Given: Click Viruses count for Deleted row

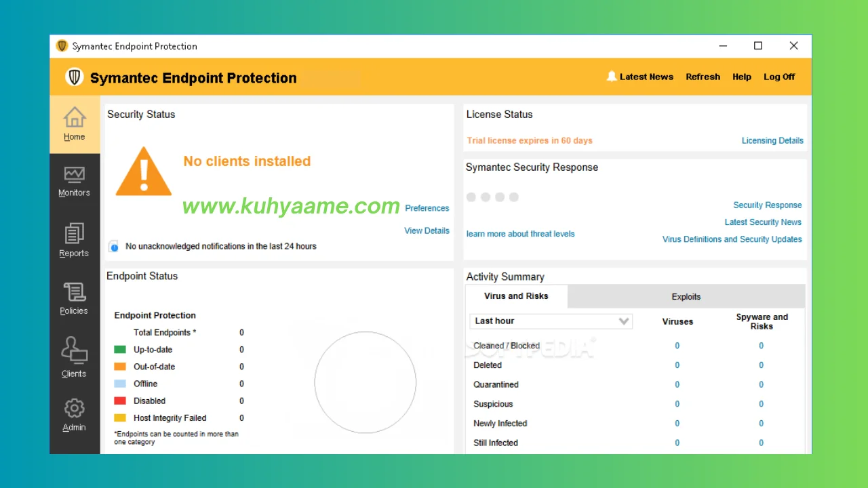Looking at the screenshot, I should [x=677, y=365].
